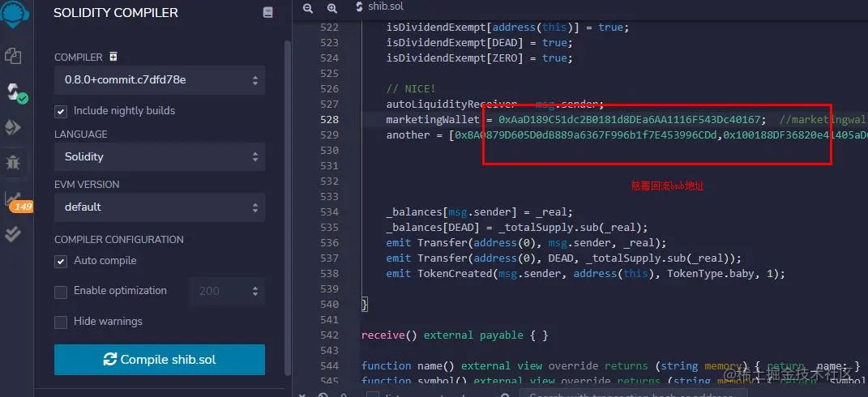868x397 pixels.
Task: Tick the Hide warnings checkbox
Action: pos(61,322)
